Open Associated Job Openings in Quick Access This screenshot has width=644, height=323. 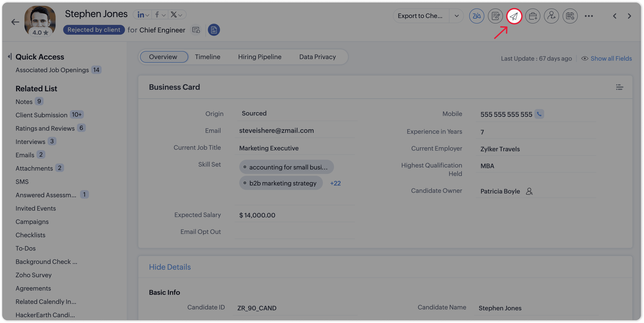click(52, 70)
